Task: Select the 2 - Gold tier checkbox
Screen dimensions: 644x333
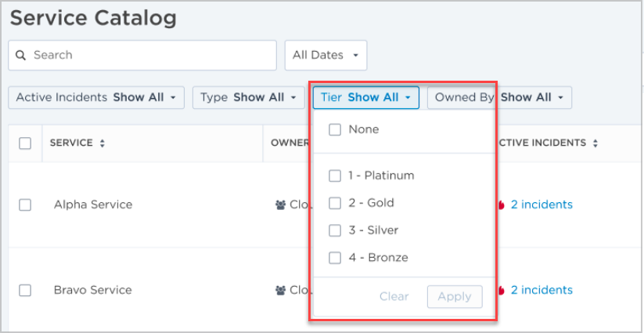Action: 335,203
